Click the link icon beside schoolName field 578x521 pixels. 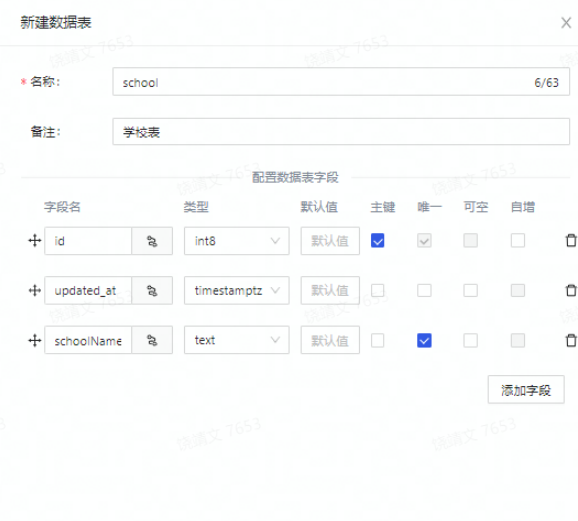(152, 340)
